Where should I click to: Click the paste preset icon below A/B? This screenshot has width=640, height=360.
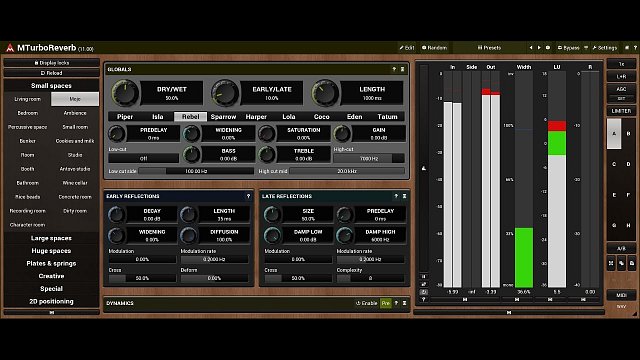(631, 263)
